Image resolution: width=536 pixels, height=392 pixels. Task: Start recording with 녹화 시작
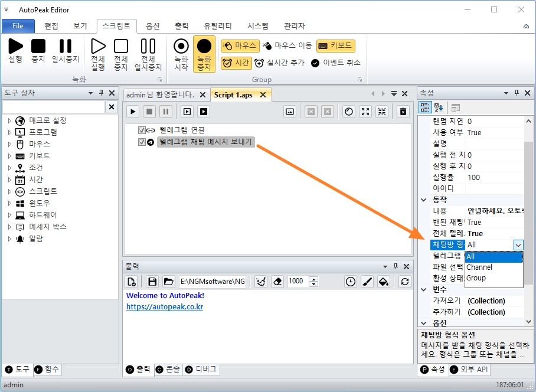pos(181,54)
